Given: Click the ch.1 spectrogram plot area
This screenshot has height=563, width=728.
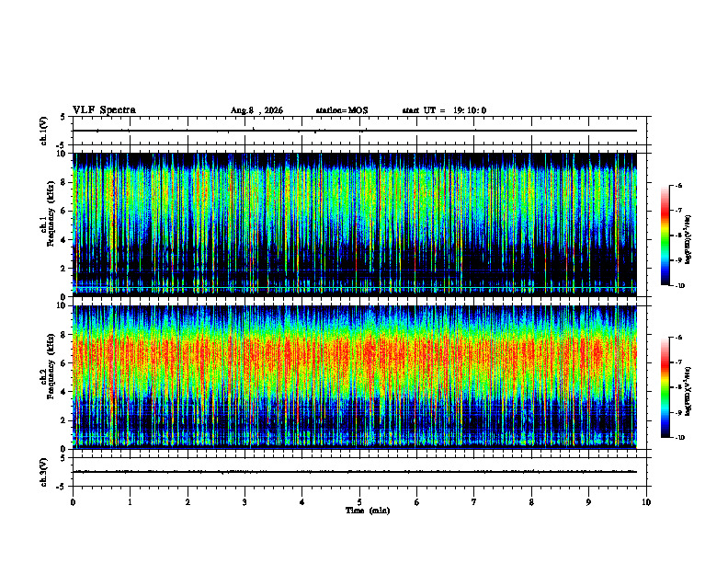Looking at the screenshot, I should click(x=355, y=224).
